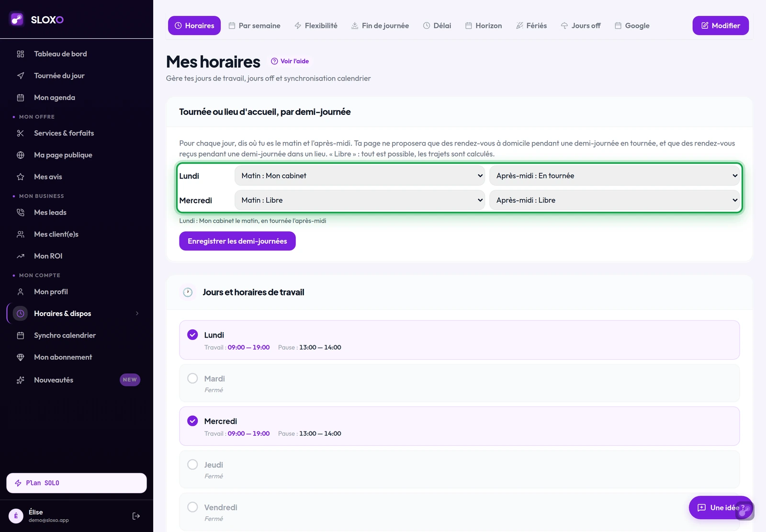This screenshot has width=766, height=532.
Task: Open the Voir l'aide link
Action: click(x=290, y=61)
